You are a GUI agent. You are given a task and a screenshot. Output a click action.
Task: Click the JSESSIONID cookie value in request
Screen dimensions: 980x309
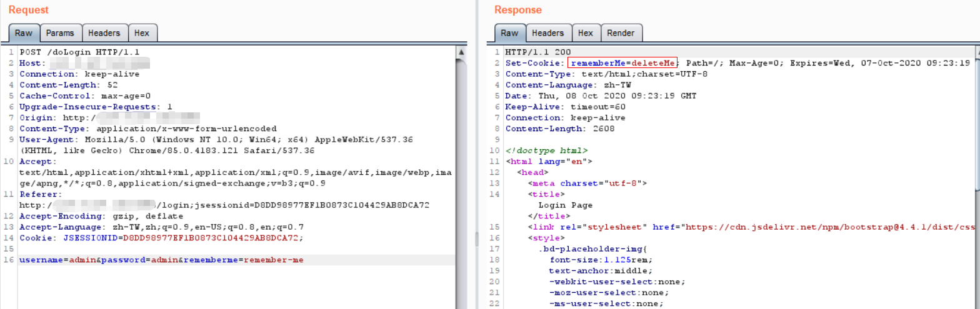212,237
